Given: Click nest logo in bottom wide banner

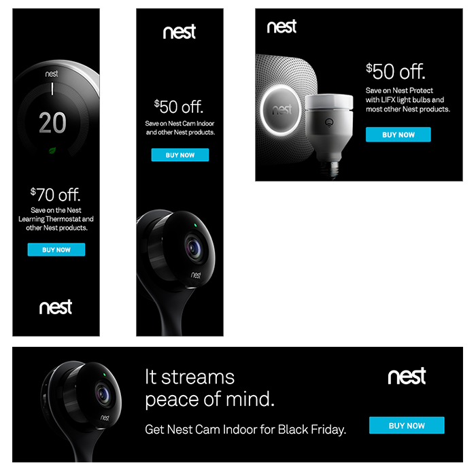Looking at the screenshot, I should point(407,376).
